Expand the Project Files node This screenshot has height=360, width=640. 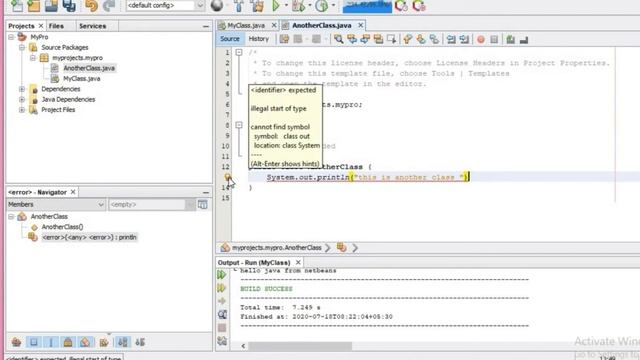tap(22, 110)
